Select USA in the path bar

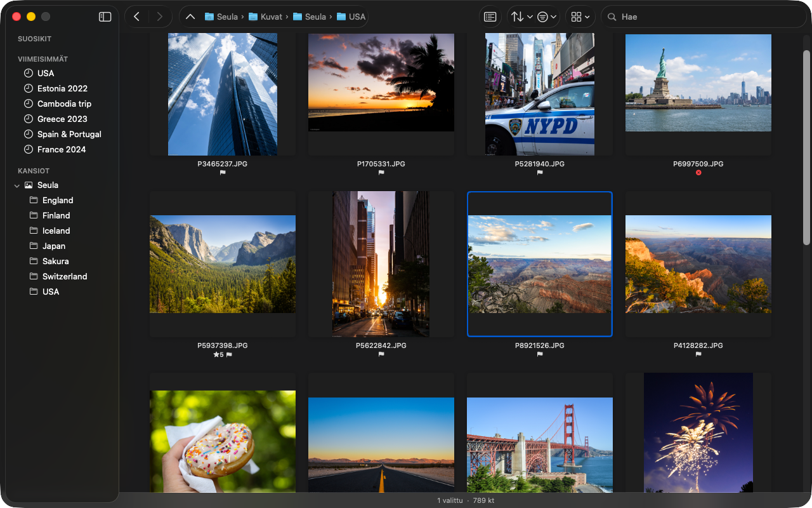351,17
